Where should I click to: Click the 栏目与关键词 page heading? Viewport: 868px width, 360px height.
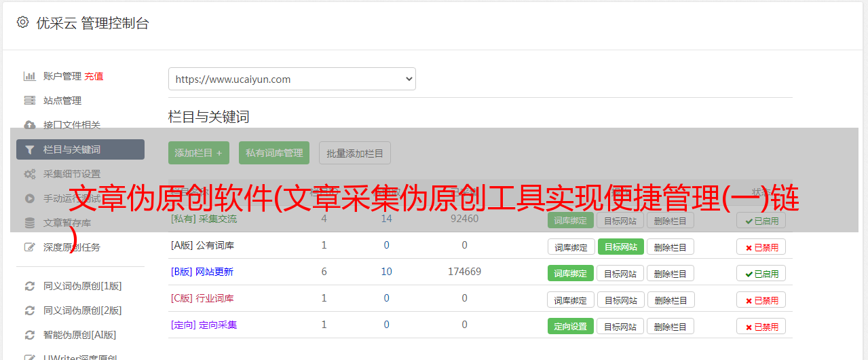(x=208, y=117)
